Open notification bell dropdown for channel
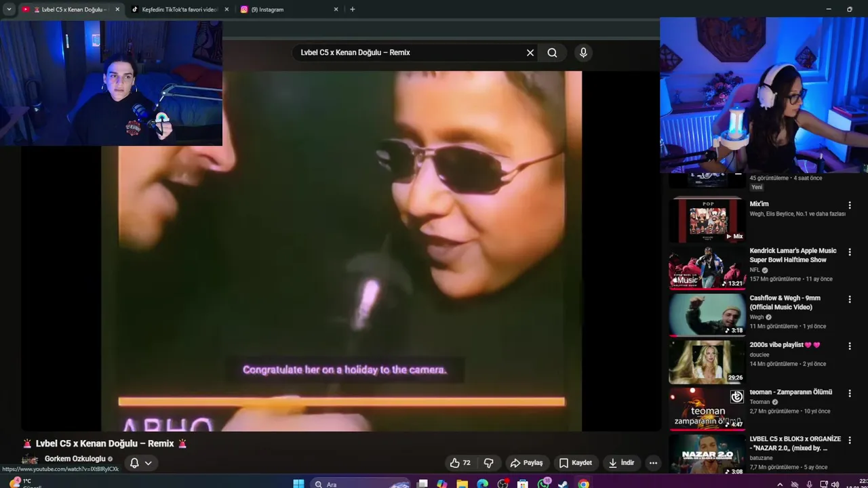 click(140, 463)
